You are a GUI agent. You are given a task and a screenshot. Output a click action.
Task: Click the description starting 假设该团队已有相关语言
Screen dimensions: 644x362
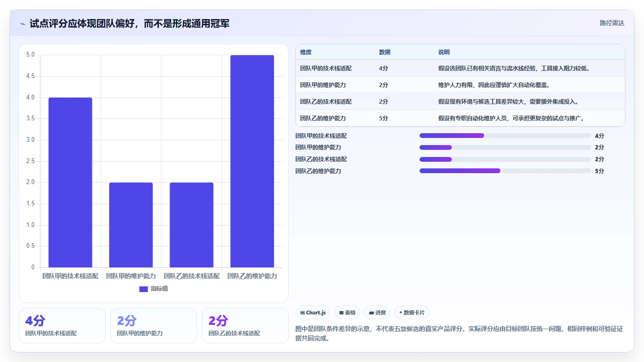tap(514, 68)
